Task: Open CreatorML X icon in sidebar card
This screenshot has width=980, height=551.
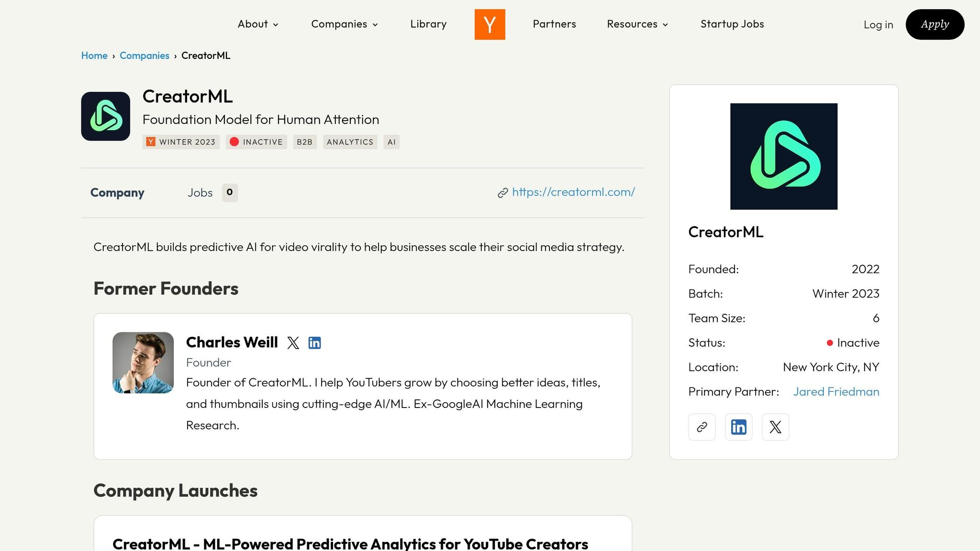Action: (775, 427)
